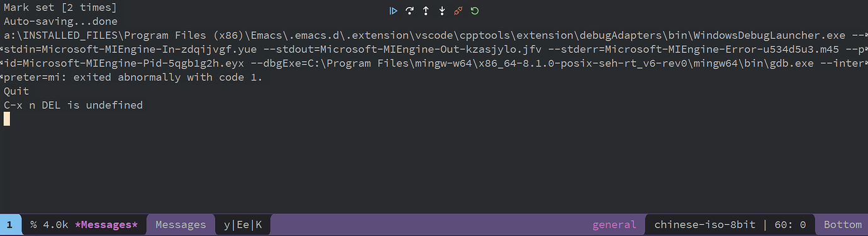
Task: Click the blue Continue debug icon
Action: (x=393, y=11)
